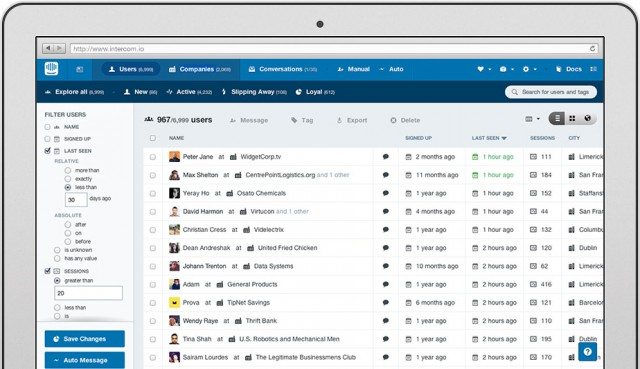Switch to grid view icon
The image size is (640, 369).
click(x=572, y=118)
